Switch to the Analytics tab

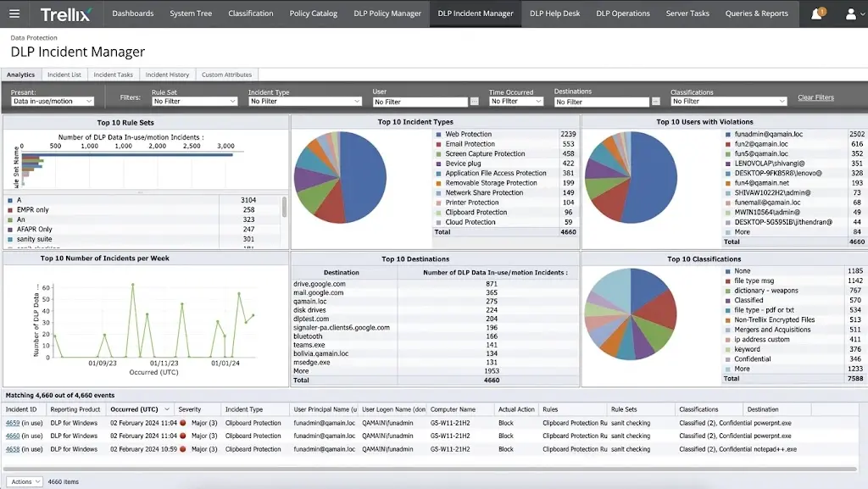[x=21, y=75]
